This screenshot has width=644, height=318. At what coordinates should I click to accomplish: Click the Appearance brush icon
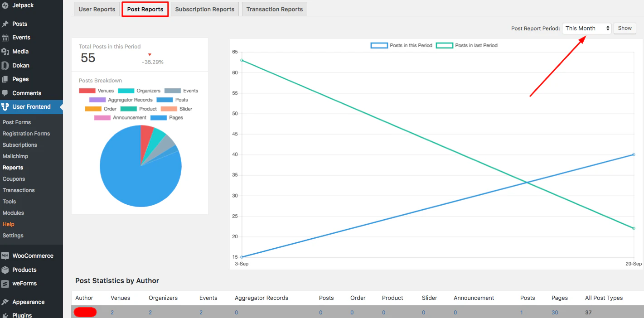(x=5, y=302)
